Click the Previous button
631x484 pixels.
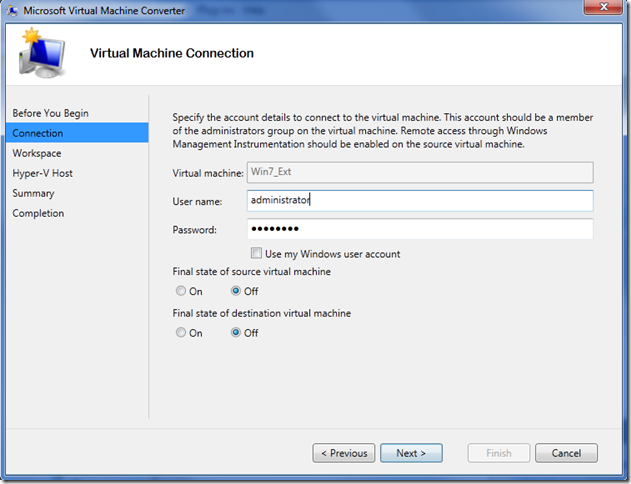click(344, 453)
